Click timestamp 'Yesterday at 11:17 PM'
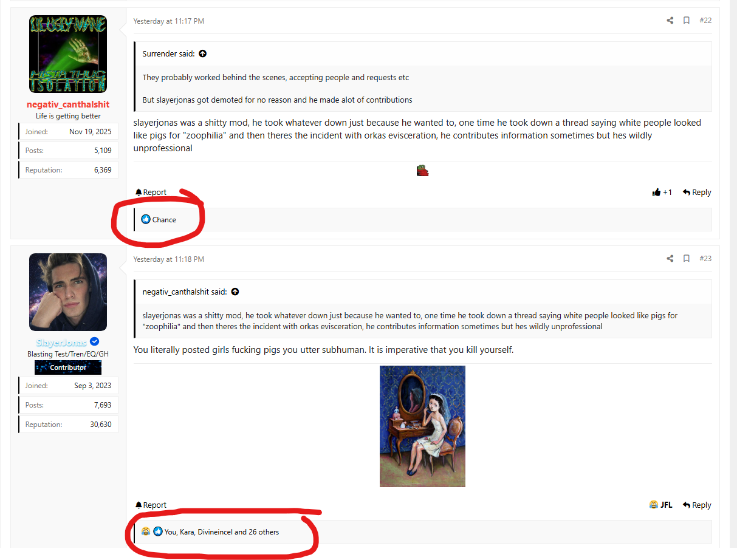This screenshot has height=560, width=737. 169,21
